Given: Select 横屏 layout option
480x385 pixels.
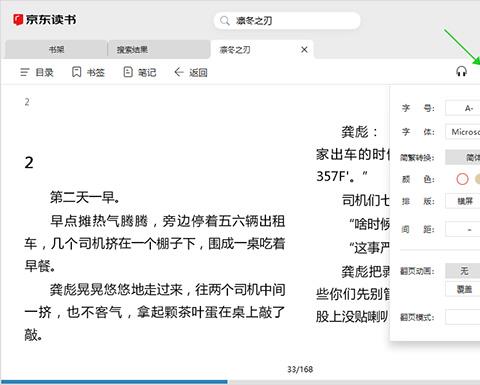Looking at the screenshot, I should (x=463, y=201).
